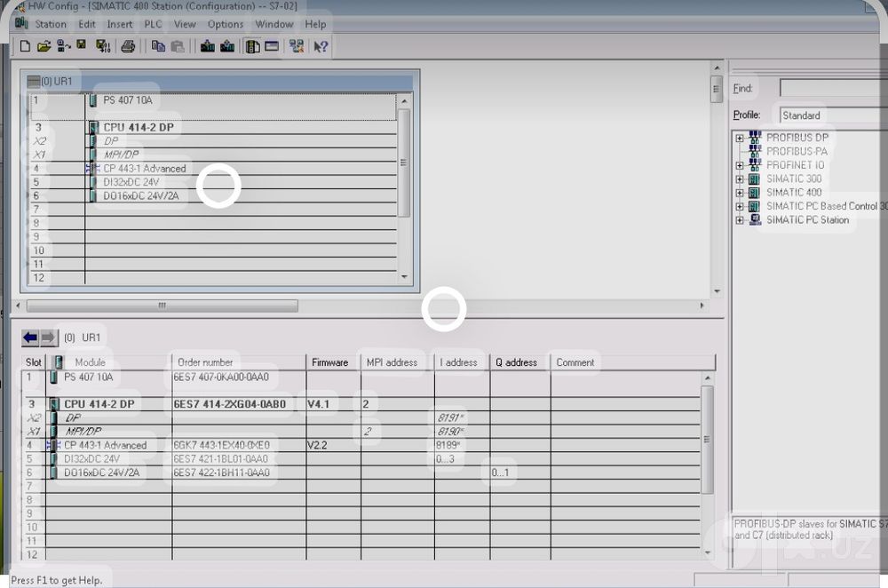Viewport: 888px width, 588px height.
Task: Click the forward arrow above module table
Action: pos(49,338)
